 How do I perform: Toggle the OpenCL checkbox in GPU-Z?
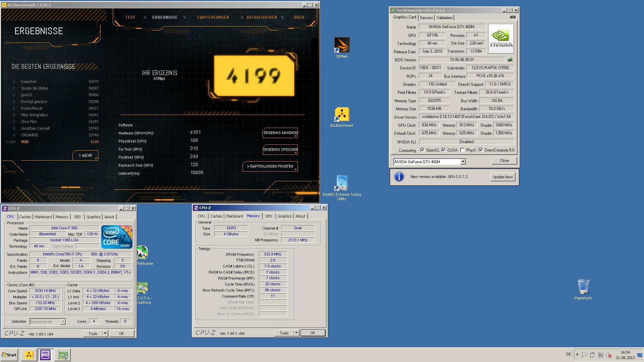422,150
